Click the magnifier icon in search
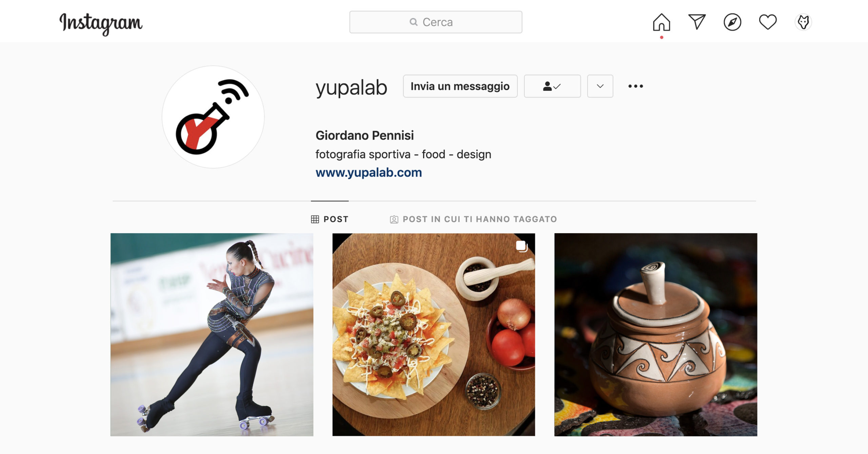868x454 pixels. click(x=413, y=22)
